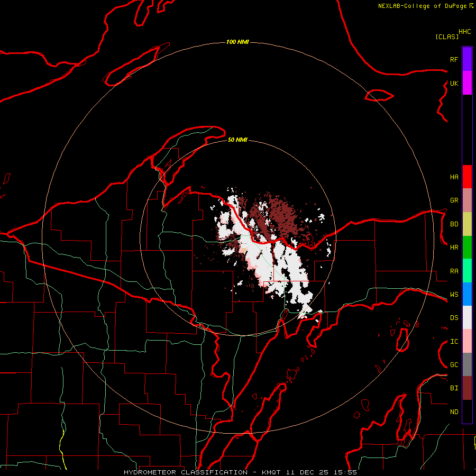Click the [CLAS] units label
This screenshot has height=476, width=476.
[447, 37]
